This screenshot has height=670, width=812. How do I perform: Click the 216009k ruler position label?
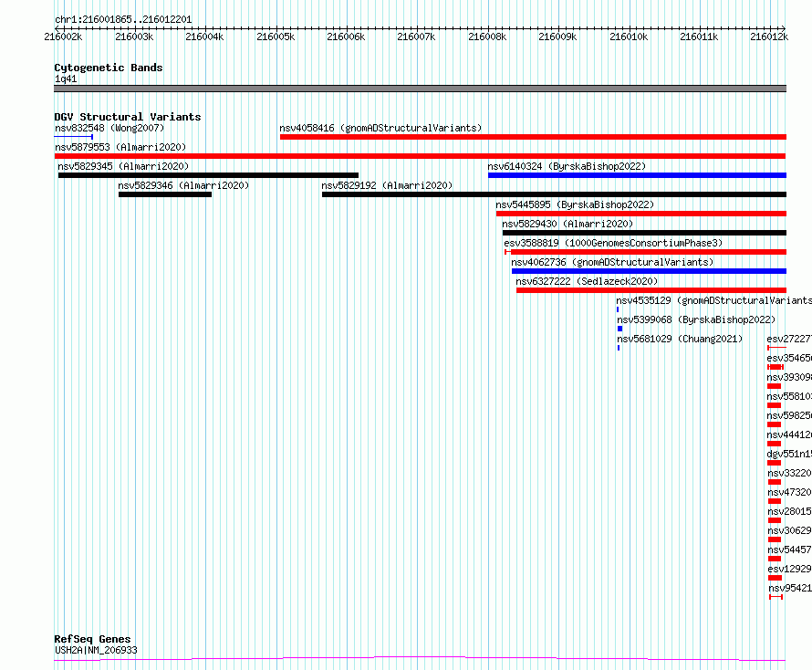(x=557, y=37)
